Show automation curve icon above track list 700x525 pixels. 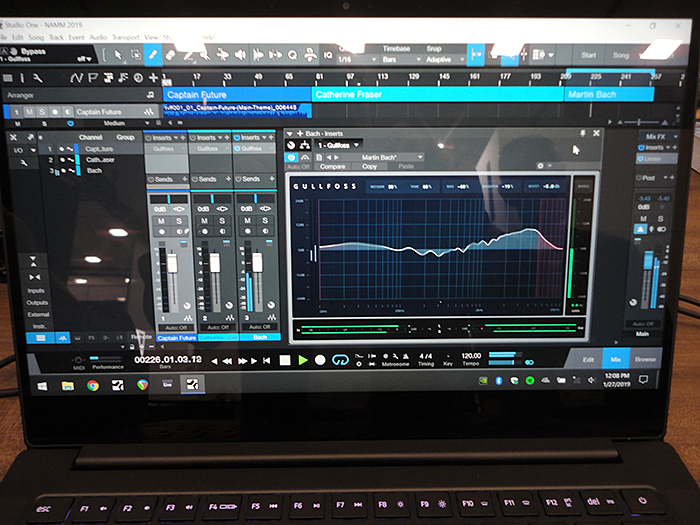[x=76, y=78]
